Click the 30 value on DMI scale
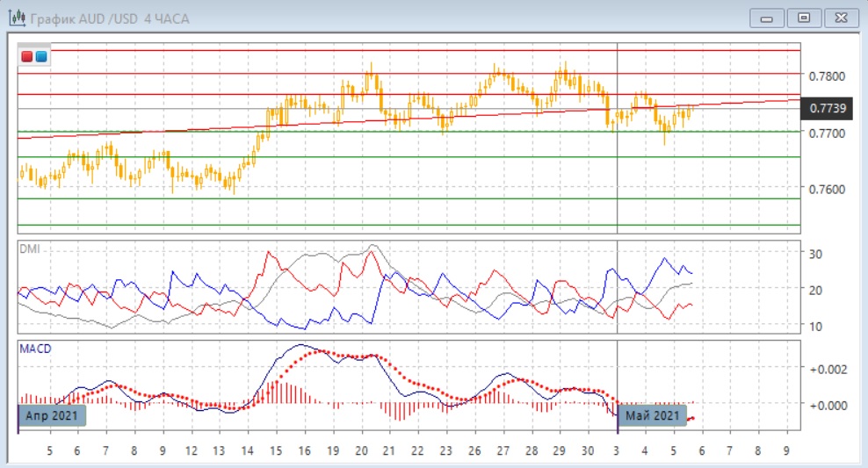Viewport: 868px width, 468px height. point(816,254)
